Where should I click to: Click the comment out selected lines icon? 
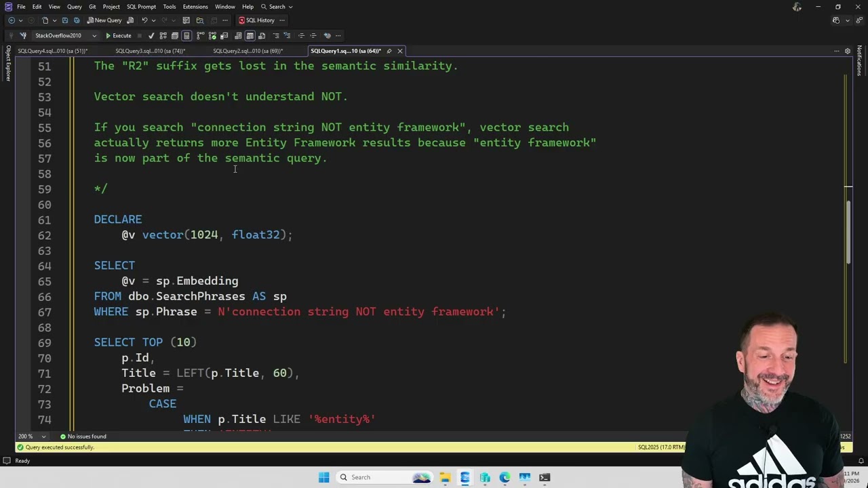pyautogui.click(x=276, y=35)
